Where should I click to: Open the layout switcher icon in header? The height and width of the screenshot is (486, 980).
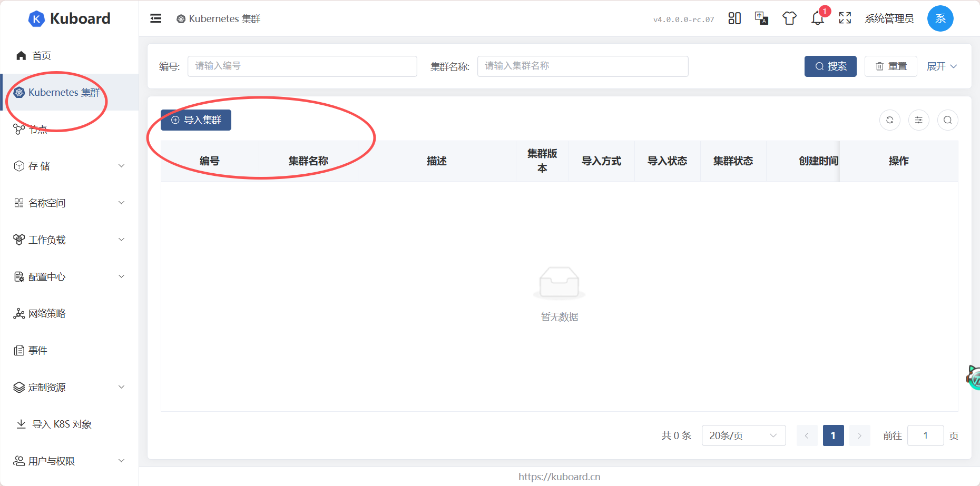(x=734, y=18)
